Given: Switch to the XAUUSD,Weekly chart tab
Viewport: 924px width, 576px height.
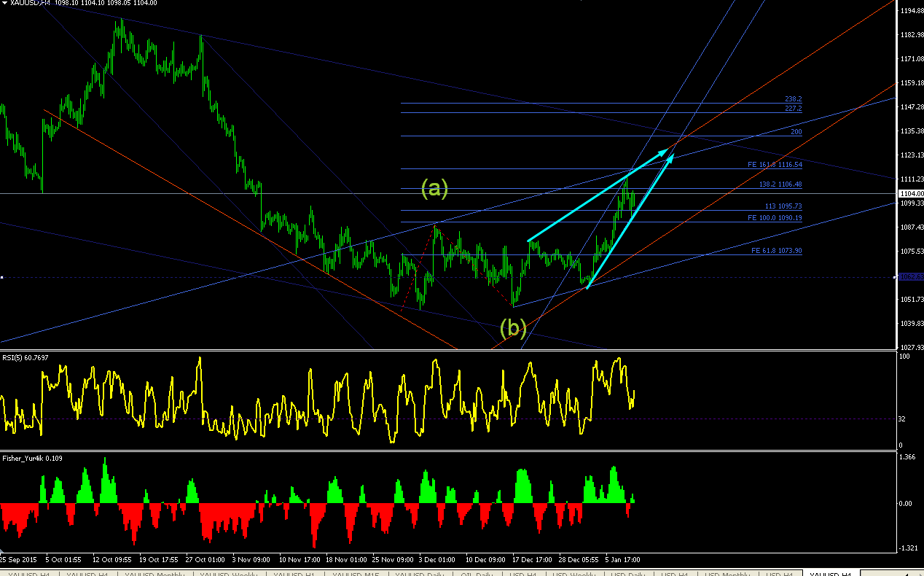Looking at the screenshot, I should [229, 574].
